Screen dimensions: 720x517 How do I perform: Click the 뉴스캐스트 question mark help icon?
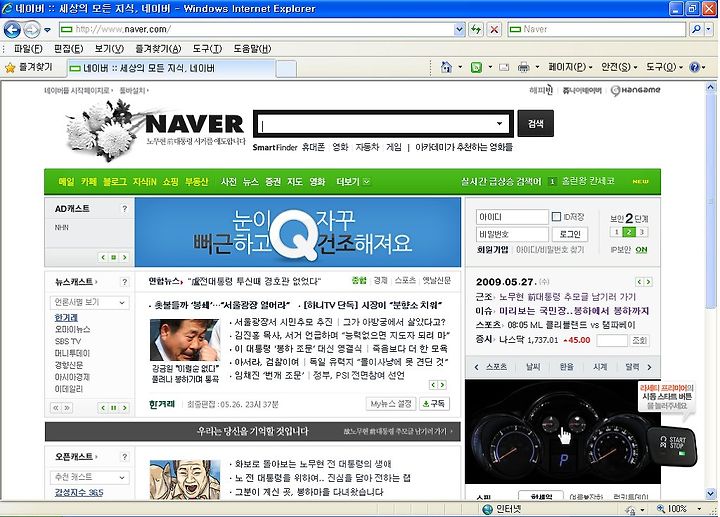tap(124, 282)
